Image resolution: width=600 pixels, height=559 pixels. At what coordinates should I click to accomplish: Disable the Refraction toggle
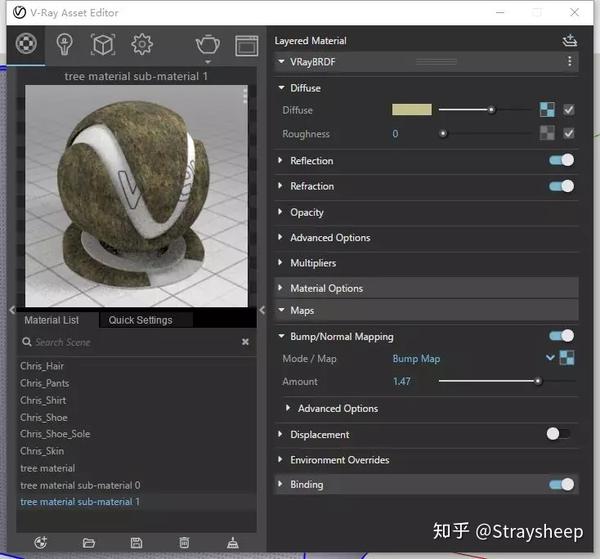click(561, 186)
